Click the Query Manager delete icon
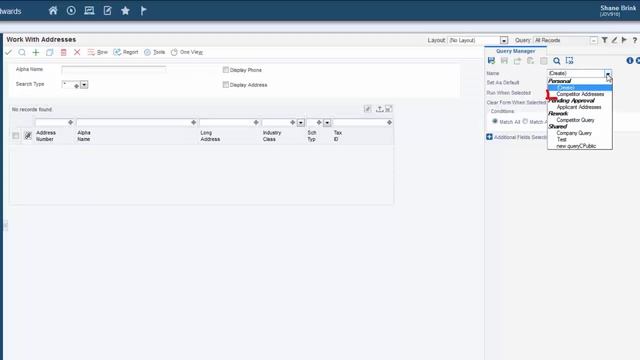This screenshot has width=640, height=360. tap(544, 61)
